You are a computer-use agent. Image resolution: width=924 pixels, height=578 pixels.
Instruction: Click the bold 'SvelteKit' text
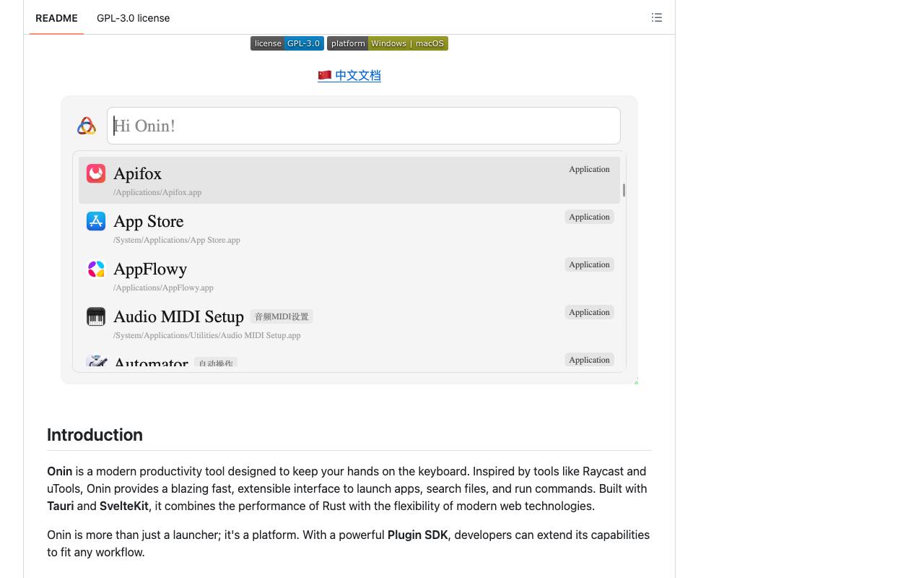click(124, 506)
